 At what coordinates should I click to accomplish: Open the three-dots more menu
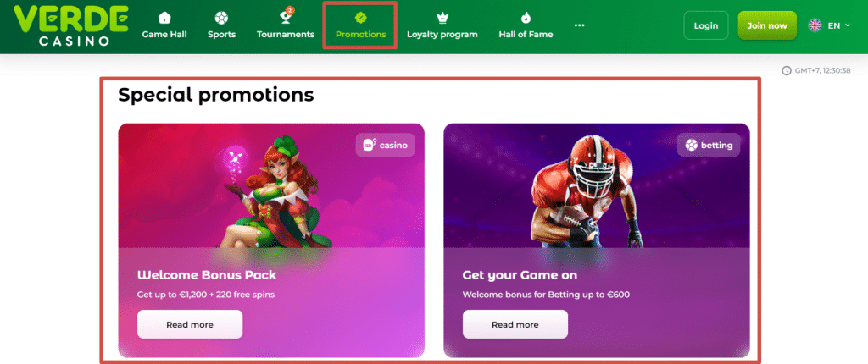click(x=580, y=25)
